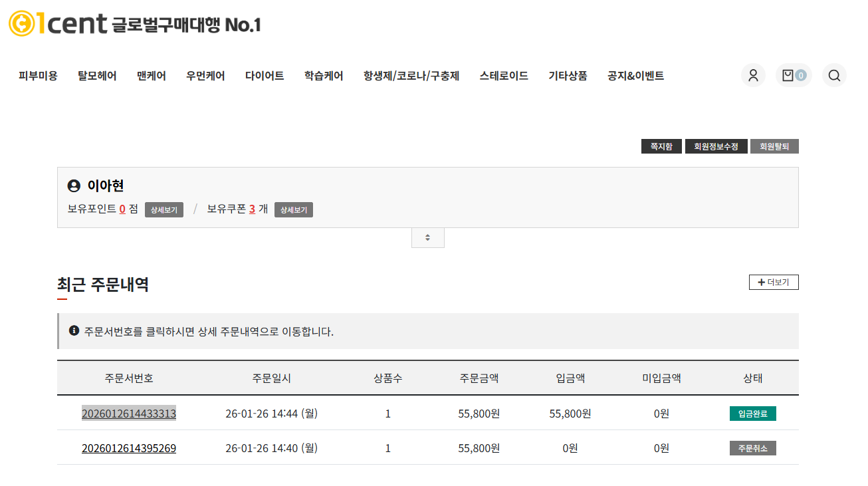868x486 pixels.
Task: Click the search magnifier icon
Action: (834, 75)
